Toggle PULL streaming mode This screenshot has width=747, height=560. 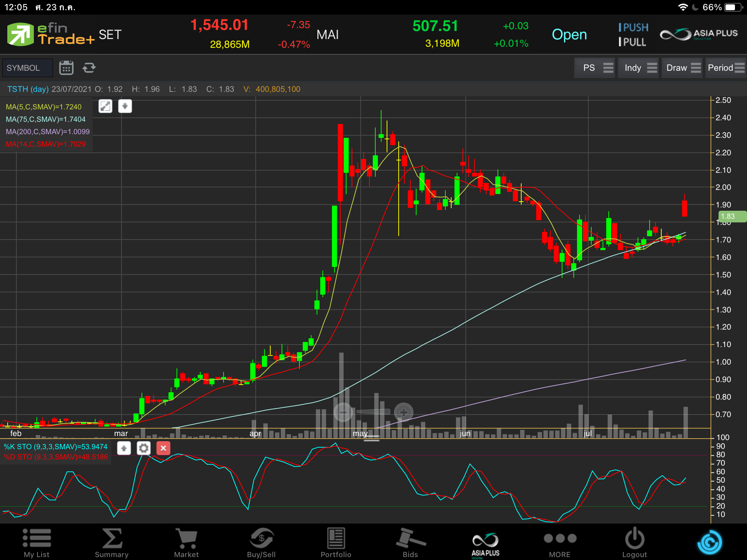point(633,42)
